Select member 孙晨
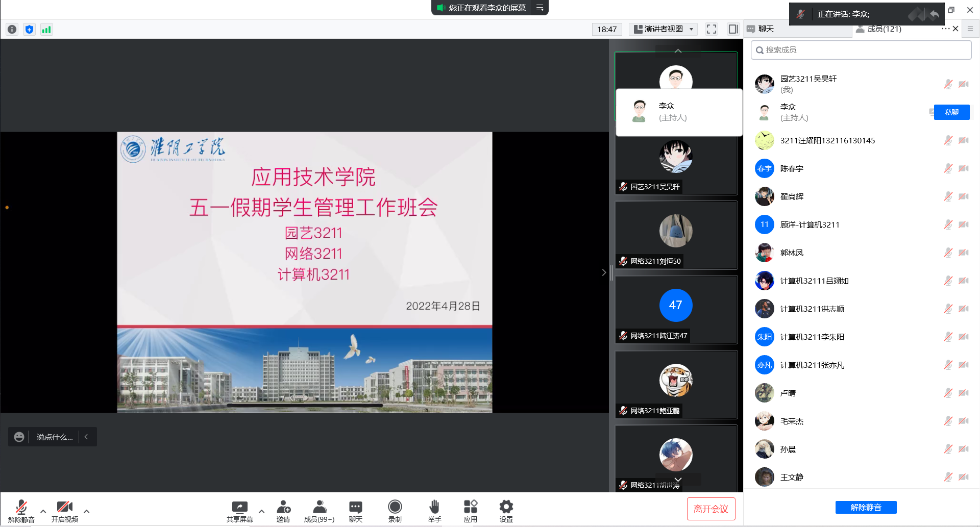The image size is (980, 527). pos(861,449)
